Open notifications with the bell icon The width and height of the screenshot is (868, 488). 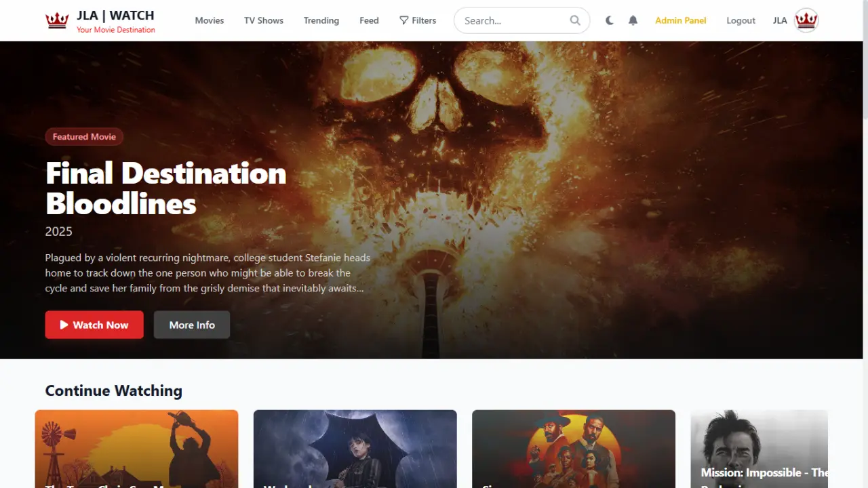pyautogui.click(x=633, y=20)
